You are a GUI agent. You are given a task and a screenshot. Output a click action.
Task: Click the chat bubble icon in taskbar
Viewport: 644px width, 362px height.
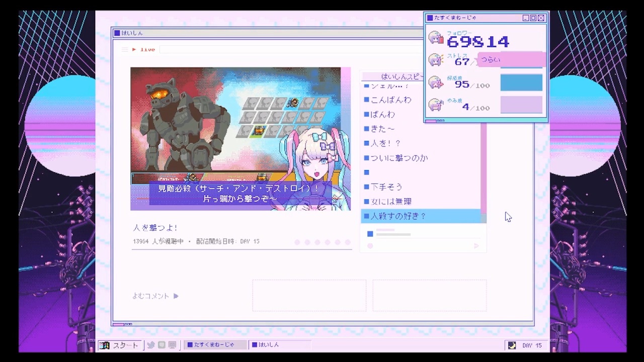(x=162, y=345)
